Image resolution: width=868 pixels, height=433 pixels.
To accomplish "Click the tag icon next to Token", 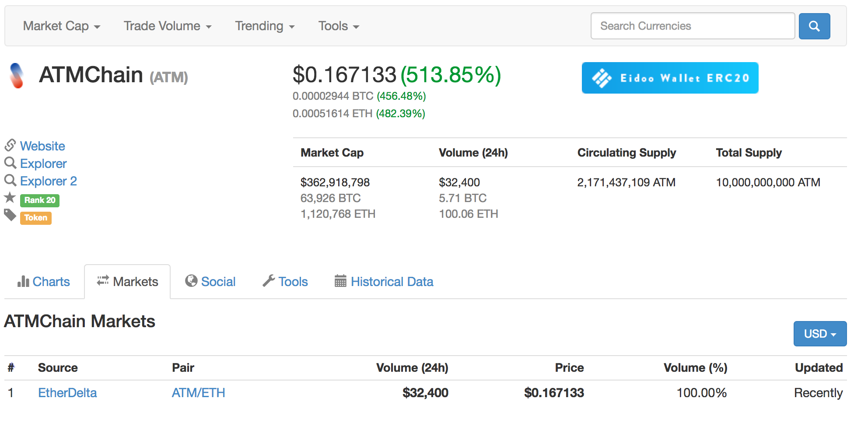I will pos(10,215).
